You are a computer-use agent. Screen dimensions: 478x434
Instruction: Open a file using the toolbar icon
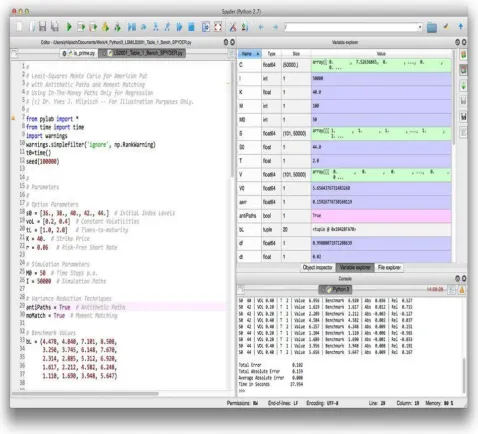[31, 27]
